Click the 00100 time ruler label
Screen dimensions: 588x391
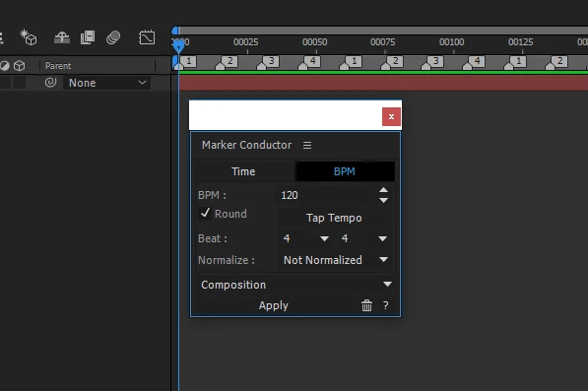pyautogui.click(x=451, y=42)
